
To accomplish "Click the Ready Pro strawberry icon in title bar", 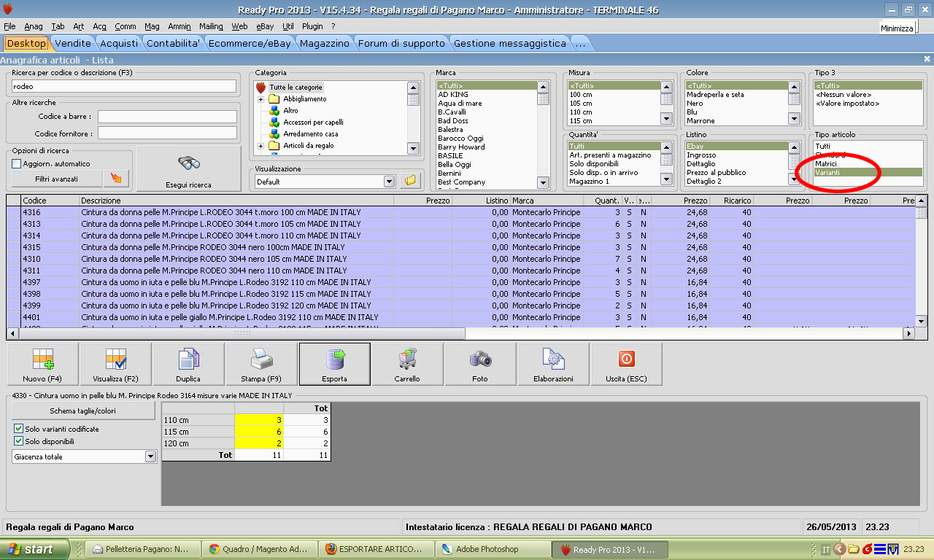I will (8, 10).
